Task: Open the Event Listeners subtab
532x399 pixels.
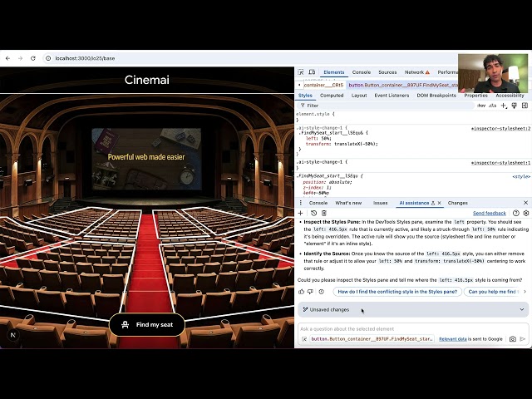Action: [x=392, y=96]
